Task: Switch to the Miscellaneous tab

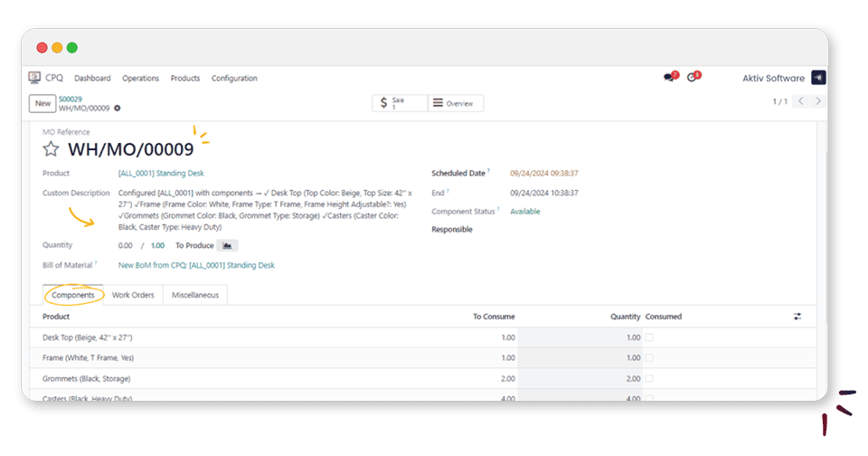Action: (x=195, y=295)
